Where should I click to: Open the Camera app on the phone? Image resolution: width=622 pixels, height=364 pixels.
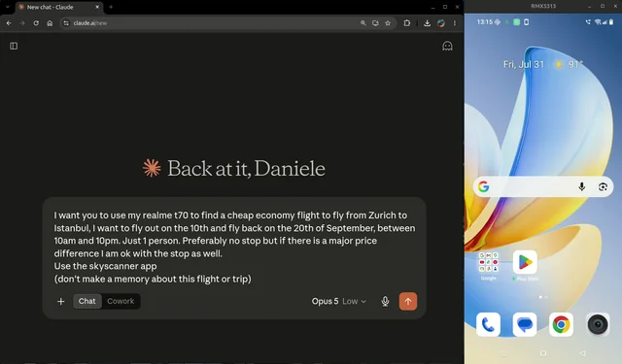(x=598, y=324)
